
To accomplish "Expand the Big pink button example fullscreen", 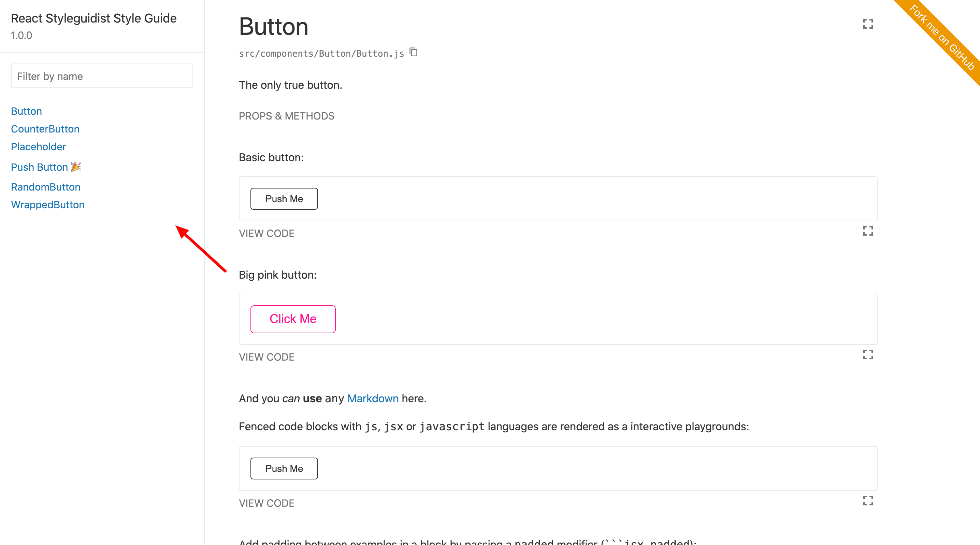I will pyautogui.click(x=868, y=354).
